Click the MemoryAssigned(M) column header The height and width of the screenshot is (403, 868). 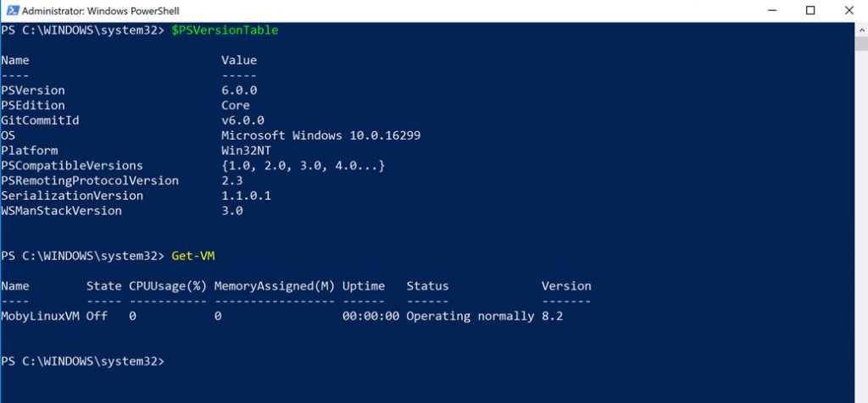click(275, 286)
